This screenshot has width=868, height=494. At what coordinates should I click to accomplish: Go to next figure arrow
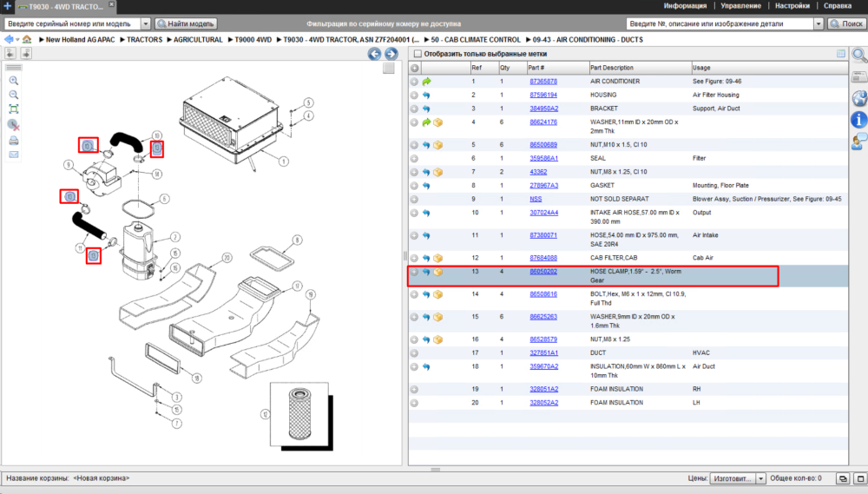coord(391,54)
